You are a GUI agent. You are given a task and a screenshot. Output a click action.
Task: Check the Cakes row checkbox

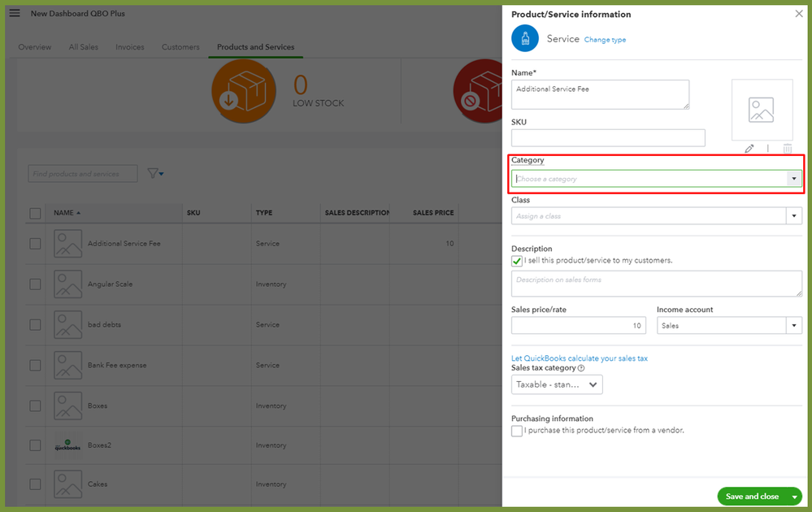point(35,484)
